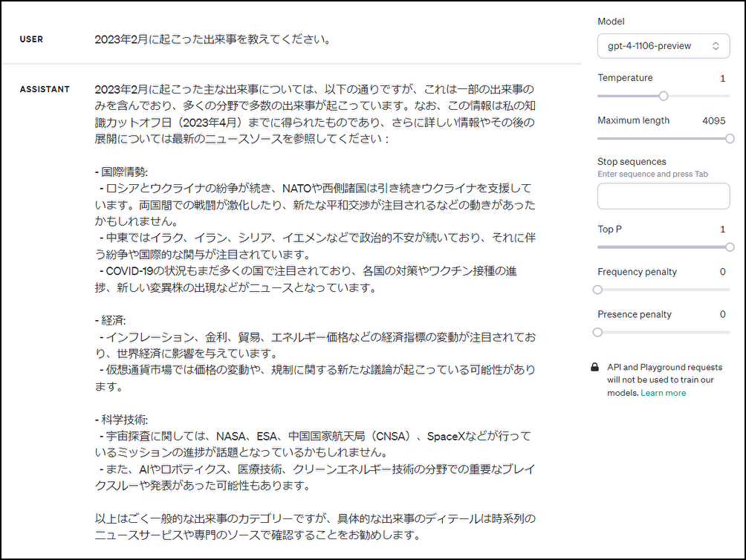Click 'Enter sequence and press Tab' hint

tap(652, 174)
